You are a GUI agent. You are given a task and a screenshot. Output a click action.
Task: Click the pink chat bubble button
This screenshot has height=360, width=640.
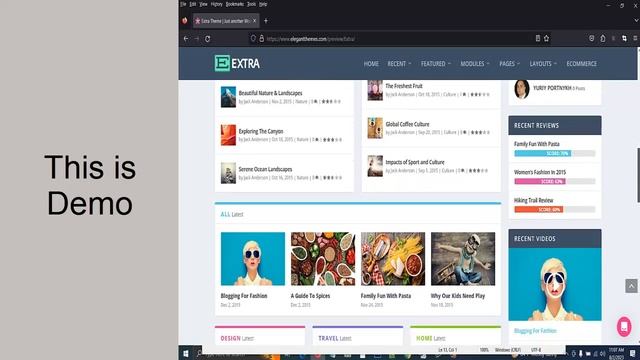(624, 327)
